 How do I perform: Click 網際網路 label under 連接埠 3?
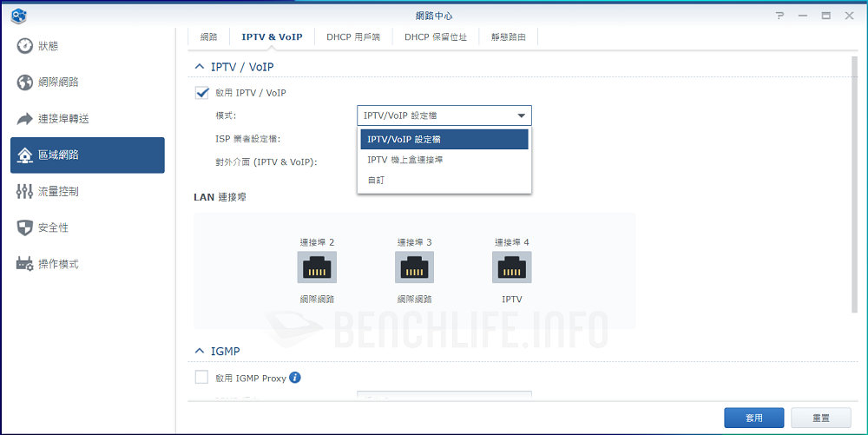point(414,299)
